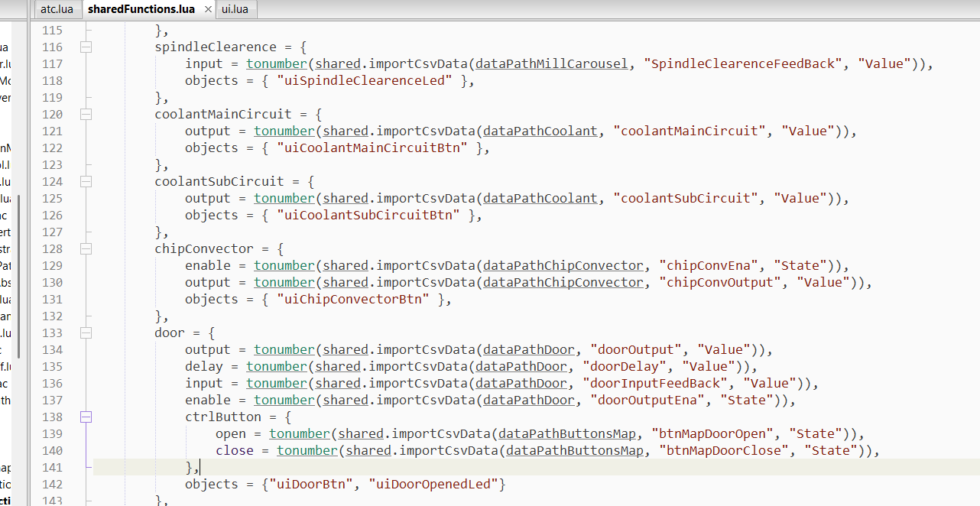
Task: Collapse the chipConvector block fold marker
Action: click(86, 249)
